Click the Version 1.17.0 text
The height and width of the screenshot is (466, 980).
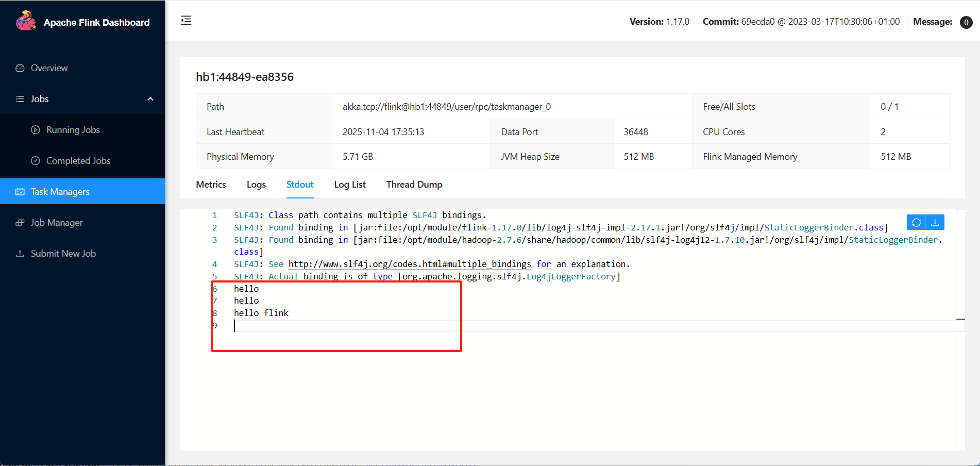pyautogui.click(x=660, y=22)
